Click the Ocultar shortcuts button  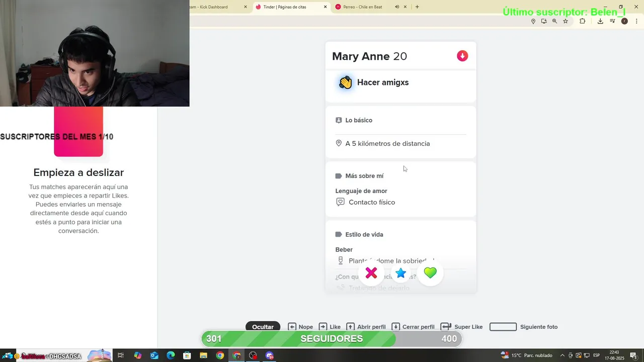[x=263, y=327]
